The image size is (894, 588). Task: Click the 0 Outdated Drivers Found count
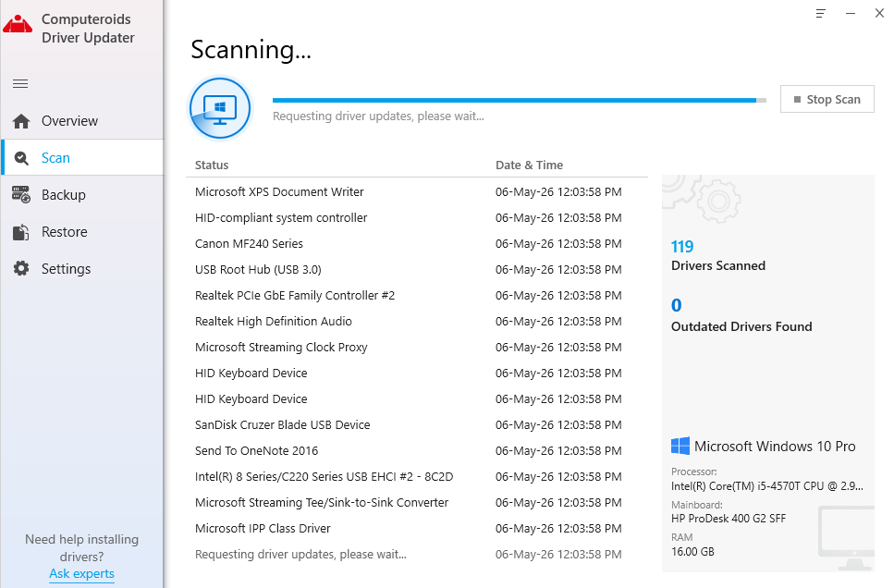pyautogui.click(x=676, y=306)
